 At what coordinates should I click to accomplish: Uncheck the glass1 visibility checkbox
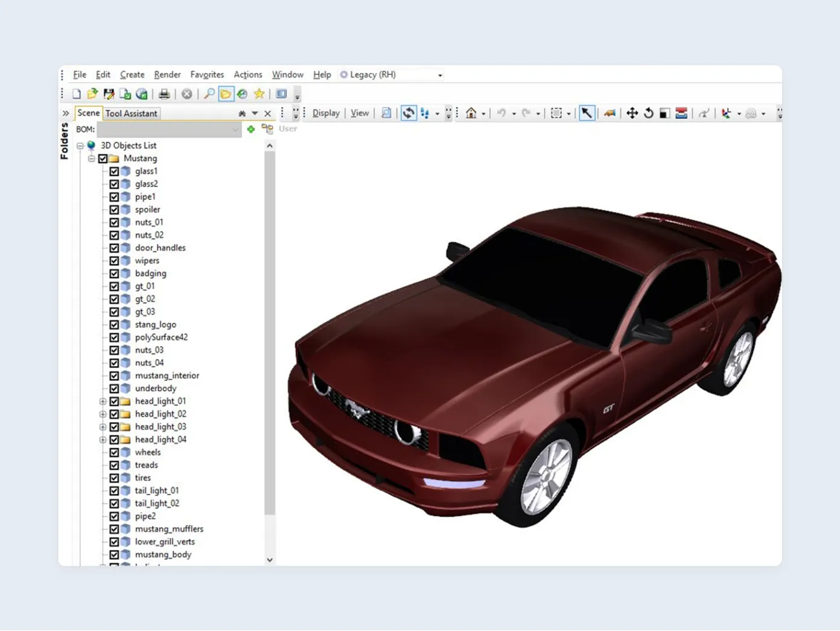(x=114, y=171)
